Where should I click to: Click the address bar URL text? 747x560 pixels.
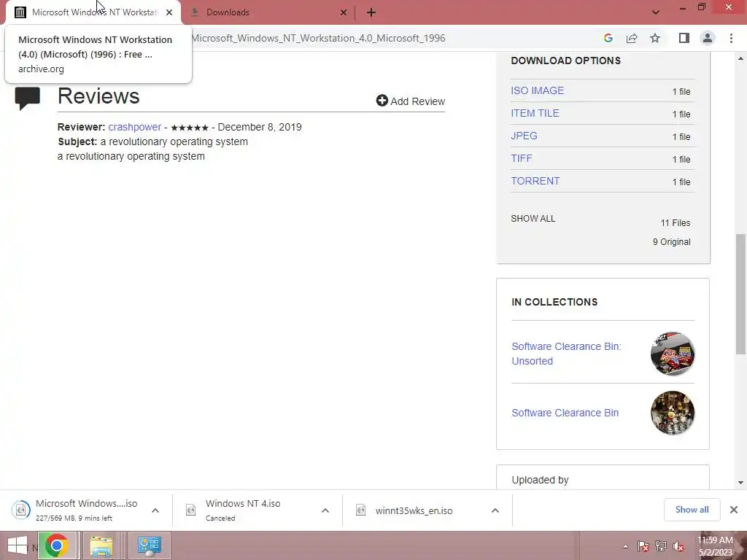pos(318,38)
